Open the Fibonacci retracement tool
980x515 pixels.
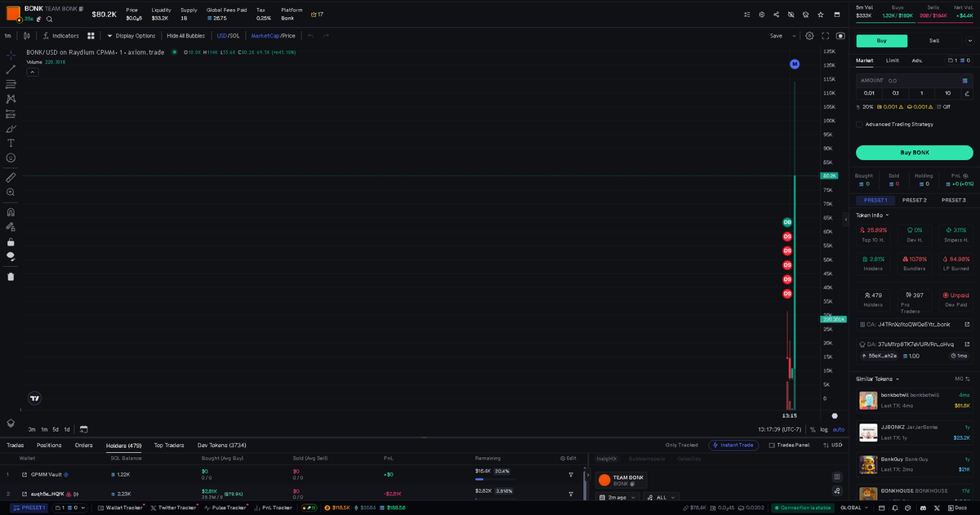(x=11, y=84)
